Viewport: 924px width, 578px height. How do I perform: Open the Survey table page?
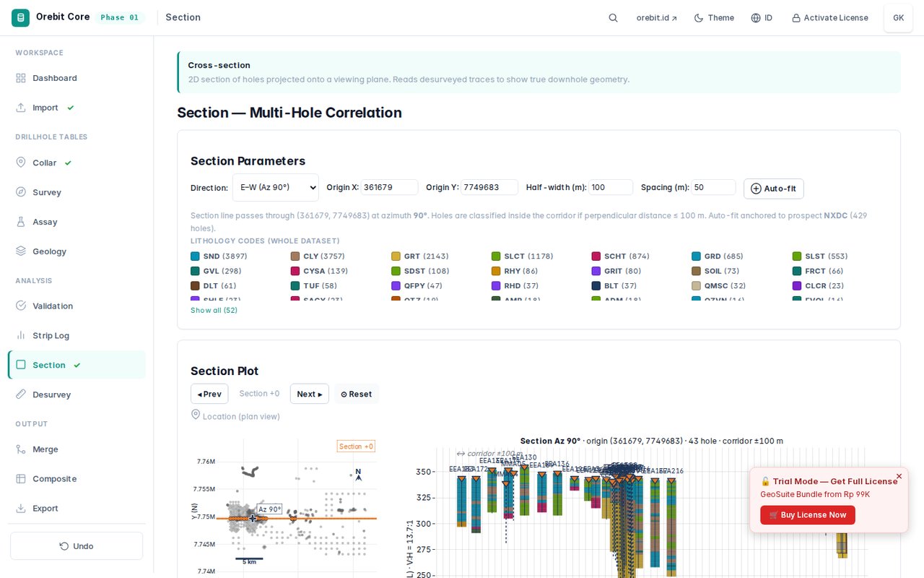(x=77, y=193)
